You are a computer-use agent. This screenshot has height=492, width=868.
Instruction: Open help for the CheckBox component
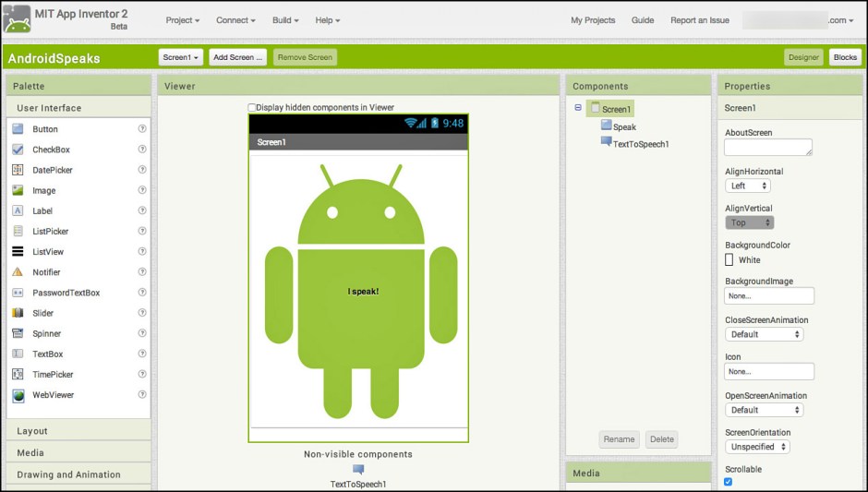[142, 150]
